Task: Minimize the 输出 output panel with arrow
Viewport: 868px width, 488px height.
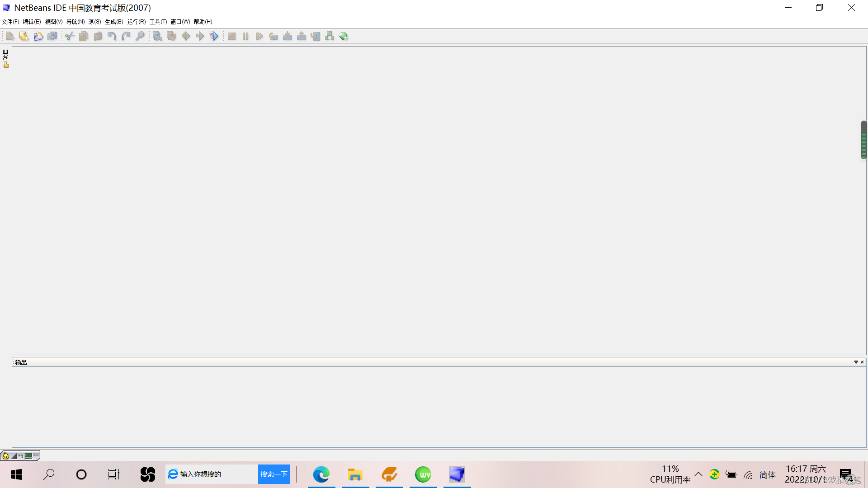Action: pyautogui.click(x=856, y=362)
